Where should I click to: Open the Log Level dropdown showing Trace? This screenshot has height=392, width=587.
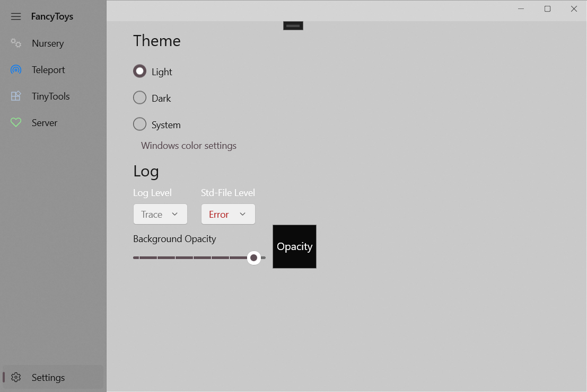160,214
